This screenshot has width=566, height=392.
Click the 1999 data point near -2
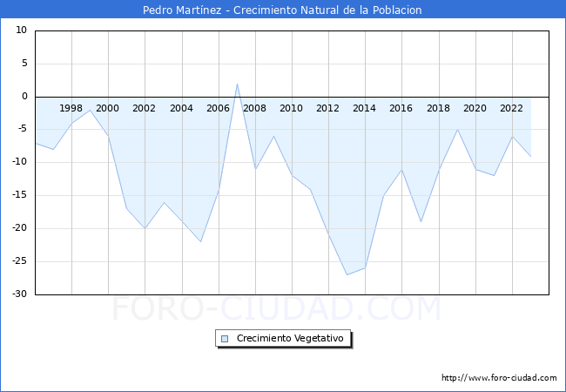tap(90, 110)
